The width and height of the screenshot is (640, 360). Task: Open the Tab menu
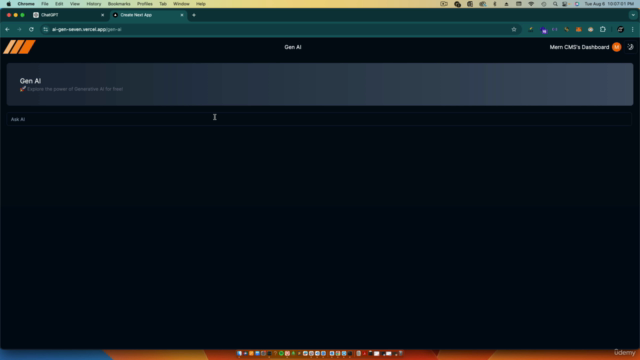tap(163, 4)
